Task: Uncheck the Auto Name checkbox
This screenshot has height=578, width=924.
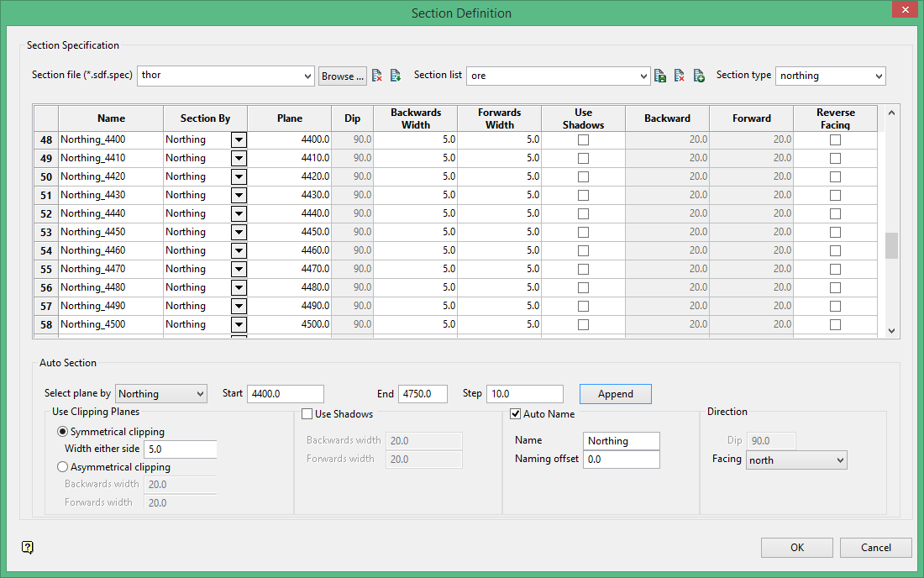Action: point(516,414)
